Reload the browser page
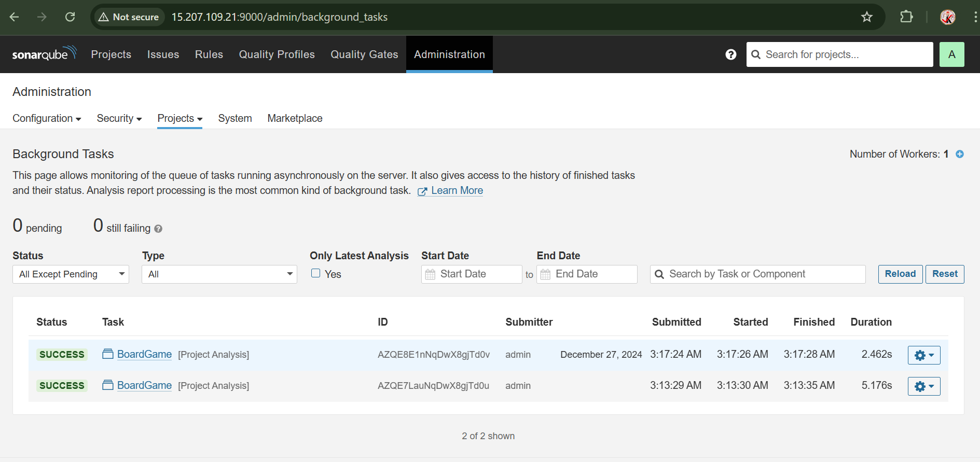The height and width of the screenshot is (462, 980). (70, 17)
